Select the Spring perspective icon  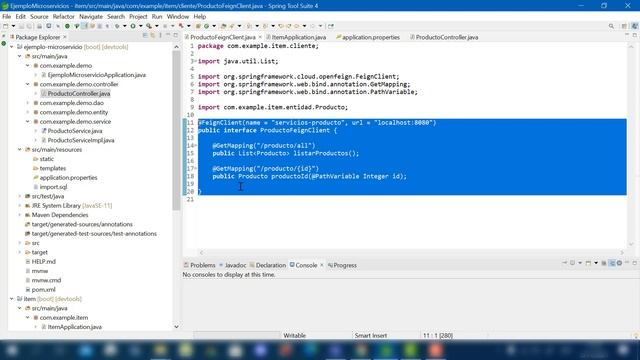pyautogui.click(x=635, y=26)
